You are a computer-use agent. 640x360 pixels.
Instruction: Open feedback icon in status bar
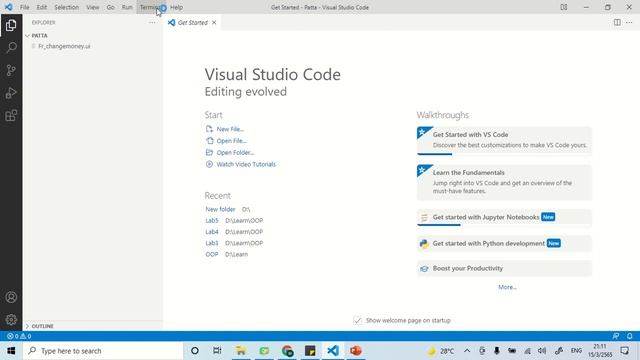(616, 336)
